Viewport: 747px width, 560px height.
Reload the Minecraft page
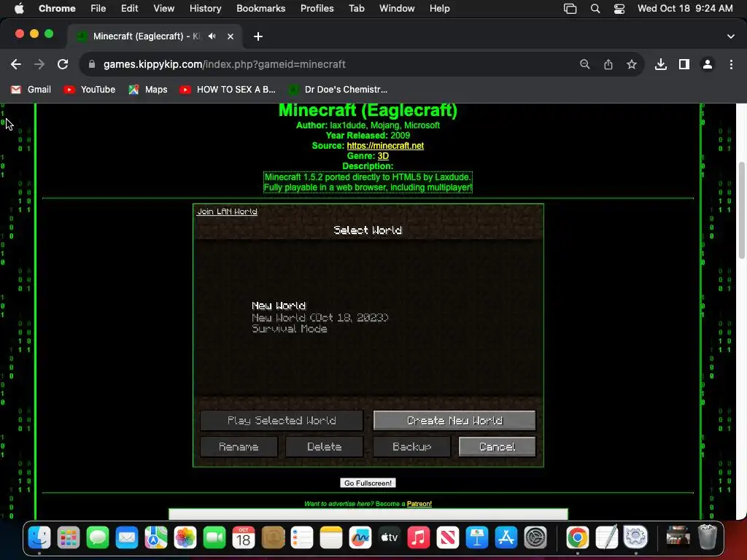(63, 64)
